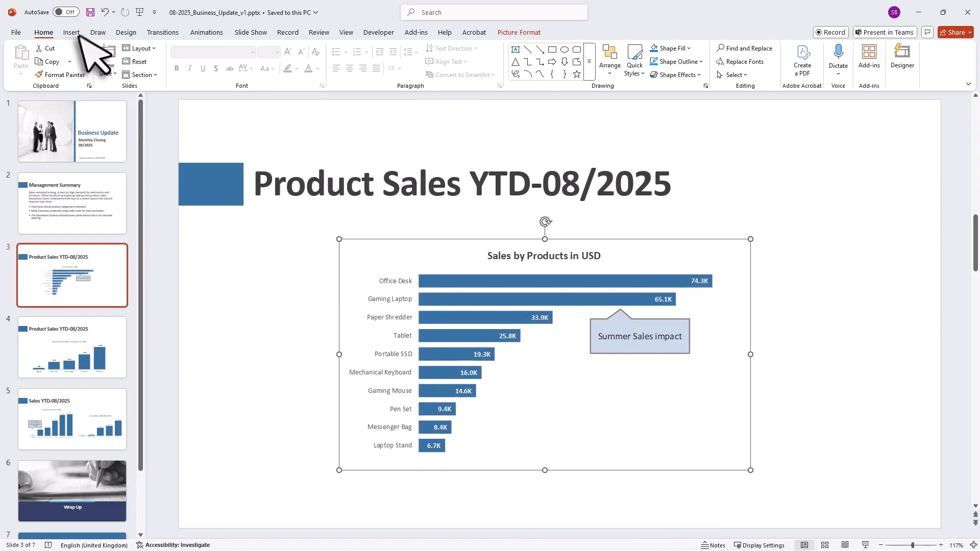Start Slide Show from status bar
The width and height of the screenshot is (980, 551).
pyautogui.click(x=865, y=544)
